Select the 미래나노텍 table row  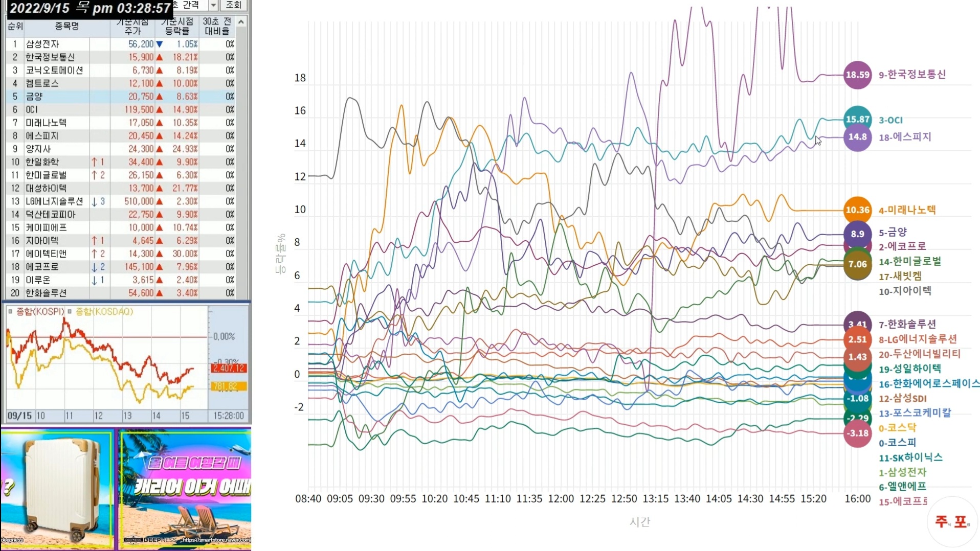(x=121, y=123)
